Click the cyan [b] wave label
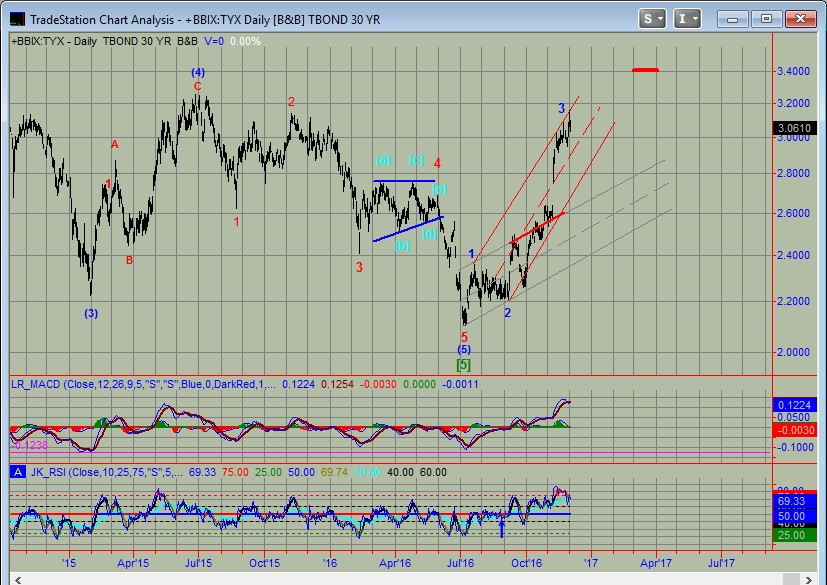Image resolution: width=827 pixels, height=585 pixels. coord(402,246)
